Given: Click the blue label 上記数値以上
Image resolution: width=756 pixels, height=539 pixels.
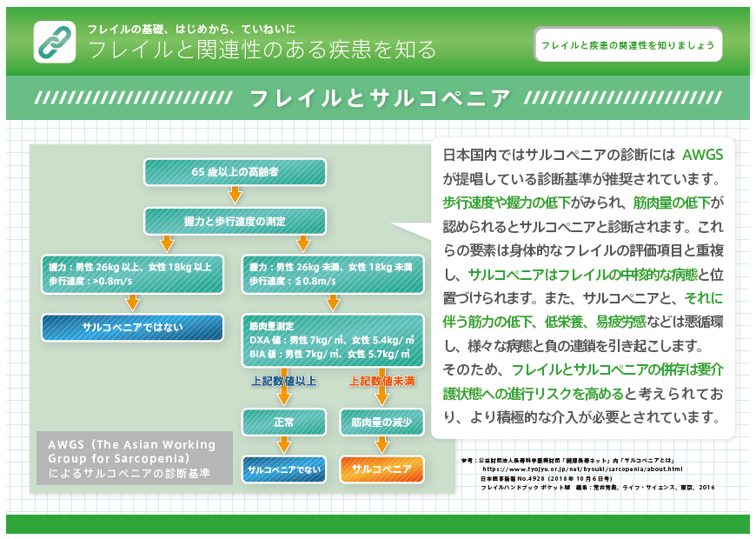Looking at the screenshot, I should 284,381.
